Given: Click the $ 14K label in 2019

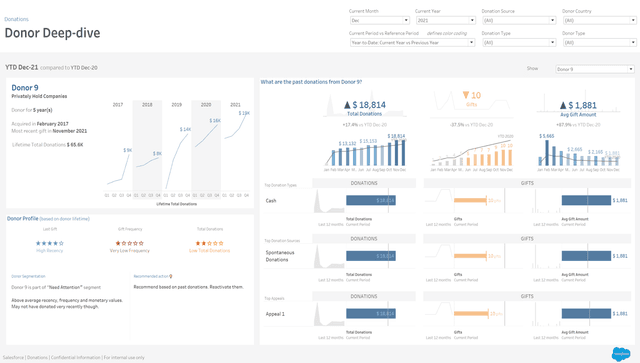Looking at the screenshot, I should 185,129.
